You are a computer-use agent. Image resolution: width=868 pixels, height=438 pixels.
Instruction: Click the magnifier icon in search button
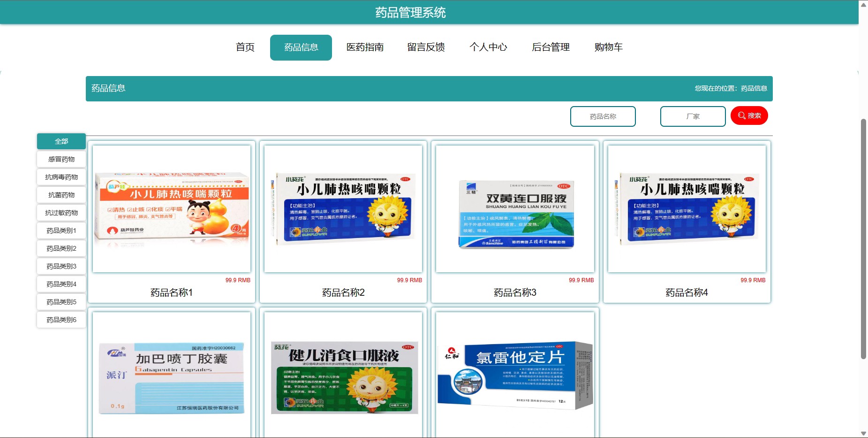point(741,115)
